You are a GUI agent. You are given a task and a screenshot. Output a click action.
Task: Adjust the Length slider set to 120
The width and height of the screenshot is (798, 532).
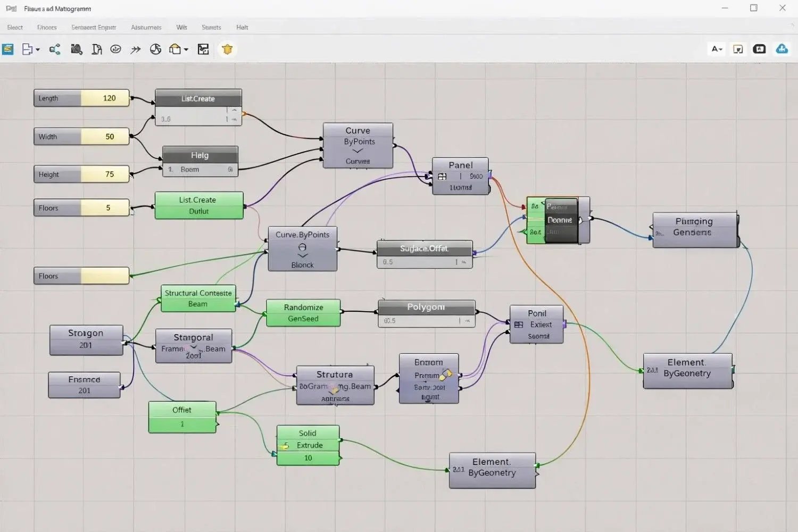click(x=81, y=98)
